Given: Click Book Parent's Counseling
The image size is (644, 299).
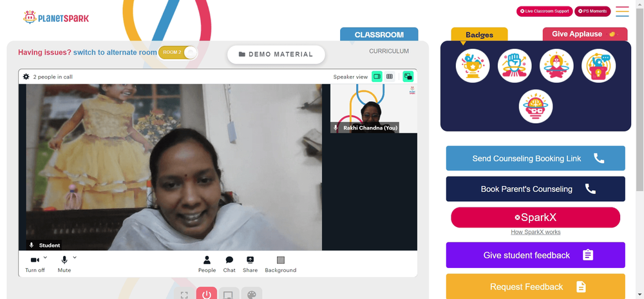Looking at the screenshot, I should coord(536,189).
